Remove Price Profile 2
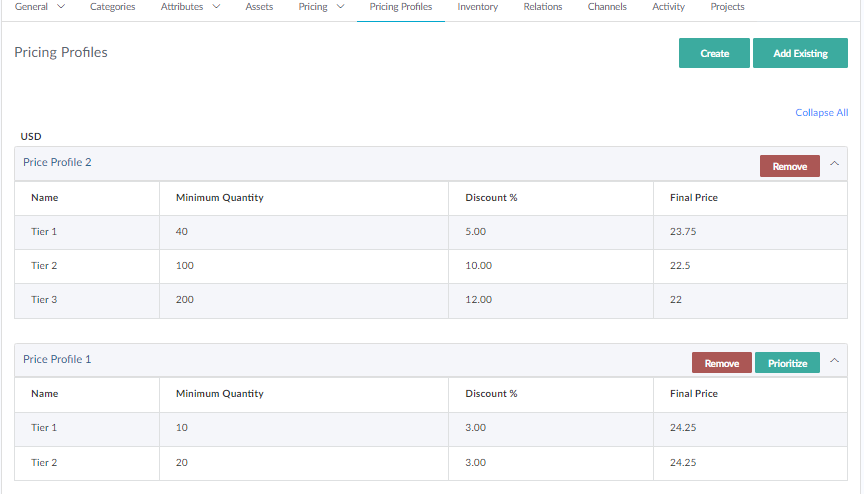The image size is (864, 494). [789, 166]
